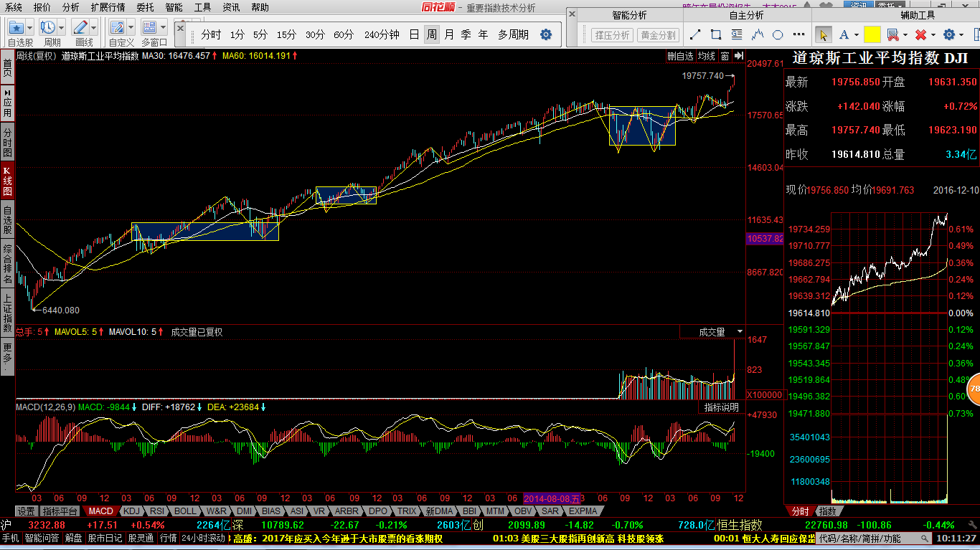
Task: Click the 周期 clock period icon
Action: (48, 27)
